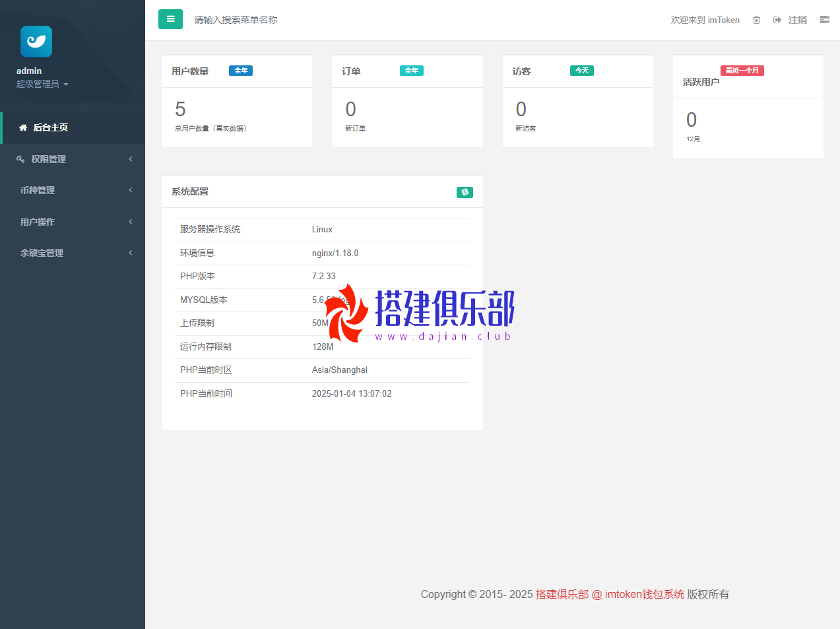This screenshot has height=629, width=840.
Task: Expand 权限管理 chevron arrow
Action: (131, 159)
